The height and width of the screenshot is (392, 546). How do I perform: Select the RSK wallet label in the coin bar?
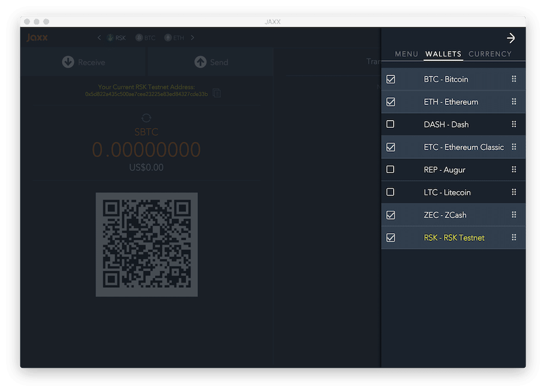121,38
